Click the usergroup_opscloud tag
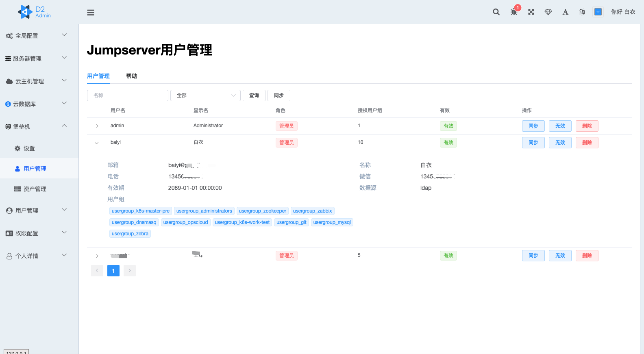Viewport: 644px width, 354px height. 186,222
